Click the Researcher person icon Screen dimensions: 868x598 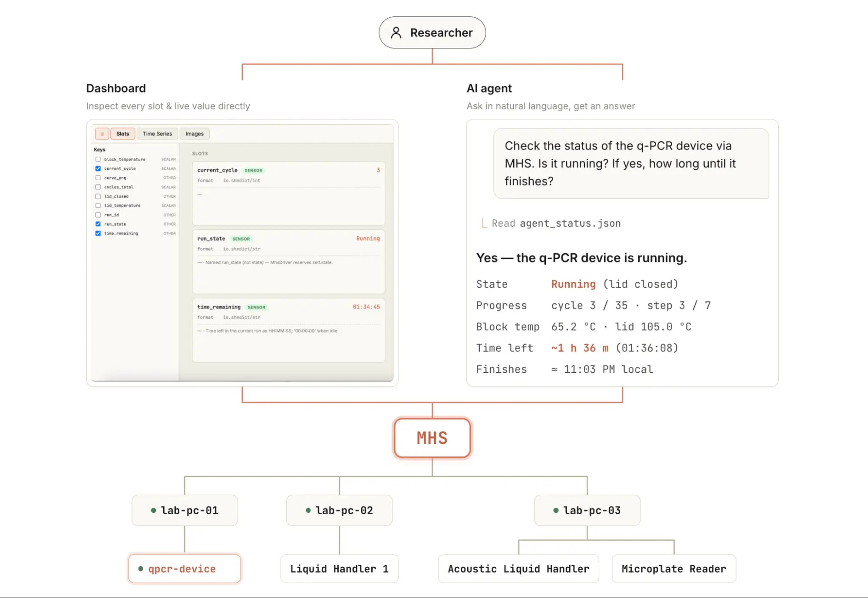[x=396, y=33]
